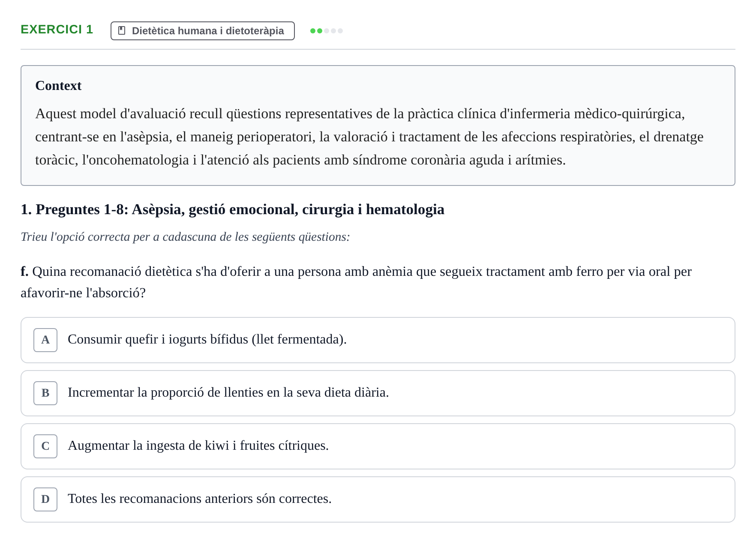Open the Dietètica humana i dietoteràpia tag
The width and height of the screenshot is (756, 544).
203,31
